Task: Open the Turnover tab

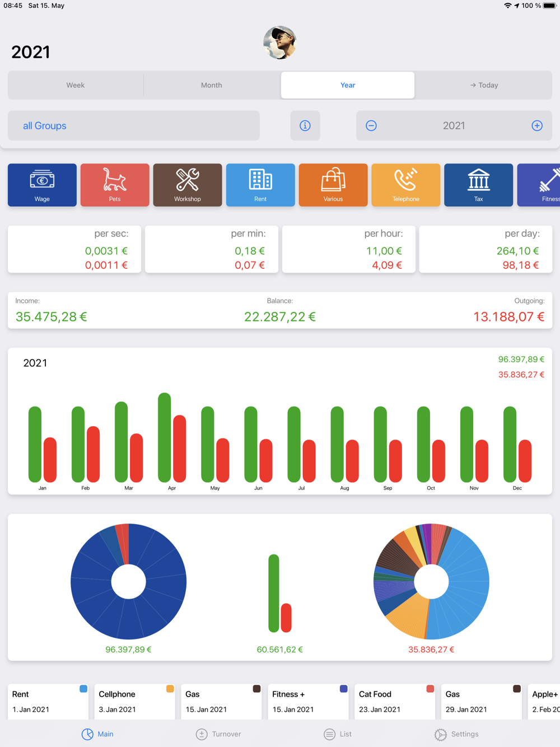Action: coord(218,734)
